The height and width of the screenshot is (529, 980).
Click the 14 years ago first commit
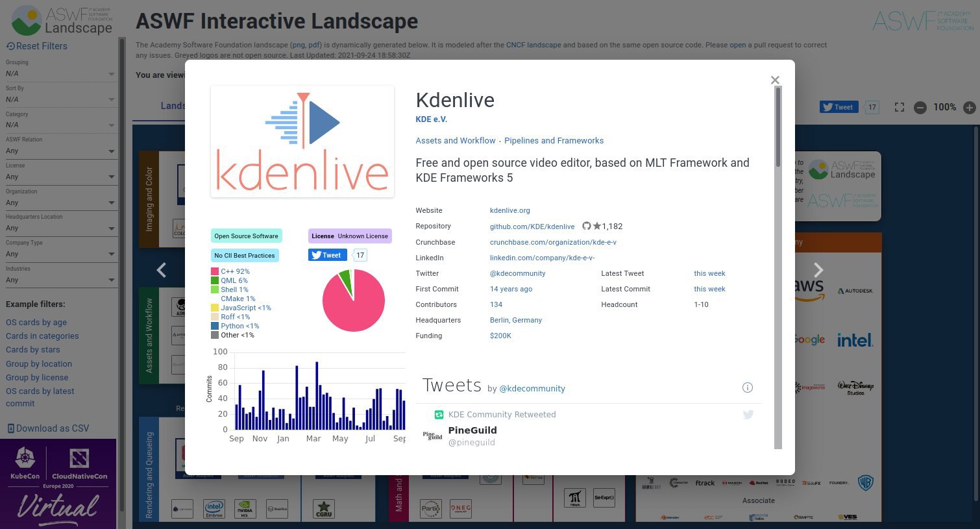point(511,289)
